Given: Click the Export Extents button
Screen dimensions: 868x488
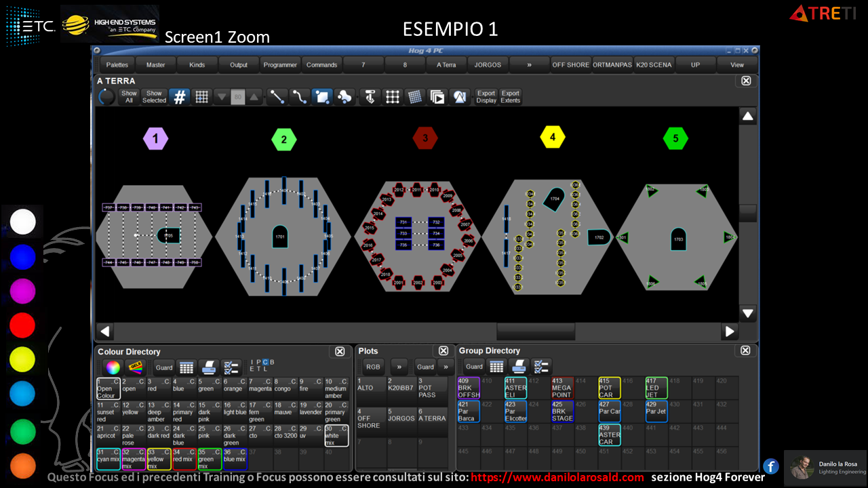Looking at the screenshot, I should 511,97.
